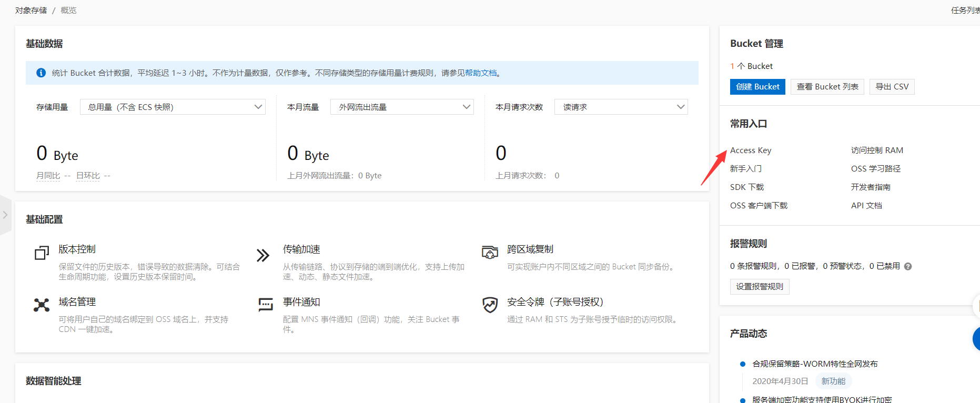Click the 对象存储 breadcrumb
Viewport: 980px width, 403px height.
tap(31, 11)
